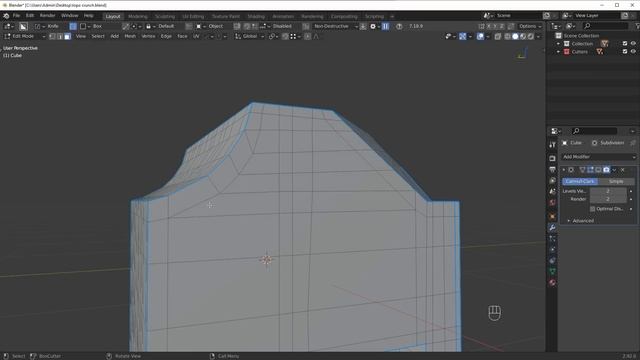Click the Scene name field

point(518,16)
